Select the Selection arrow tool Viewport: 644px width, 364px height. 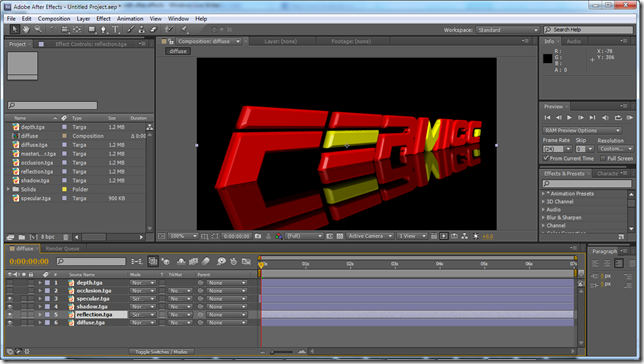tap(14, 30)
